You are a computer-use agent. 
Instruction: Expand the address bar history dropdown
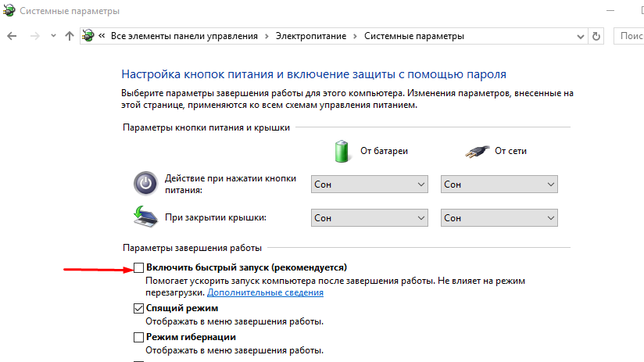tap(581, 36)
